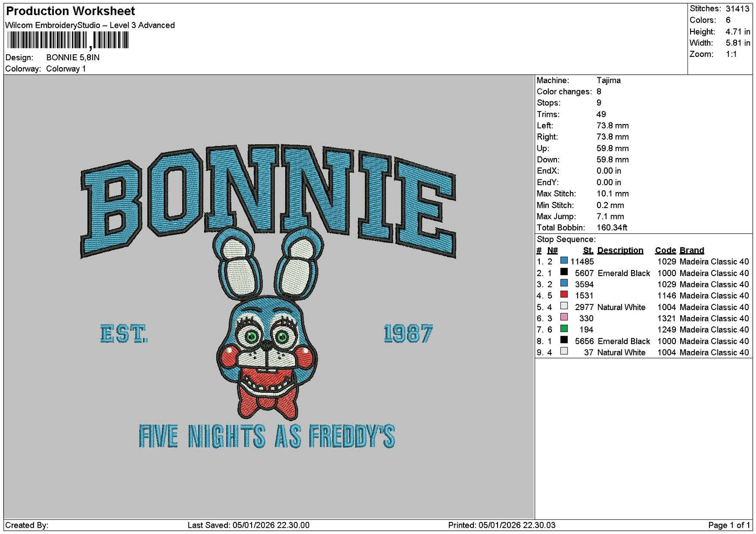
Task: Click code 1249 in stop row 7
Action: (x=667, y=330)
